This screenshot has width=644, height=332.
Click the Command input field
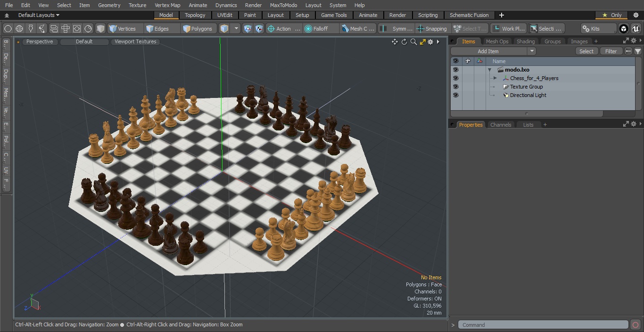(543, 325)
